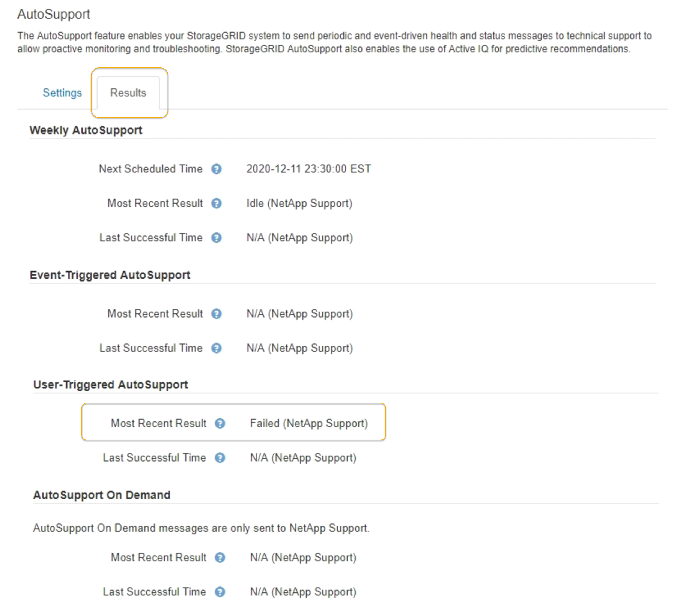Click the AutoSupport page title
This screenshot has width=683, height=616.
click(x=54, y=14)
